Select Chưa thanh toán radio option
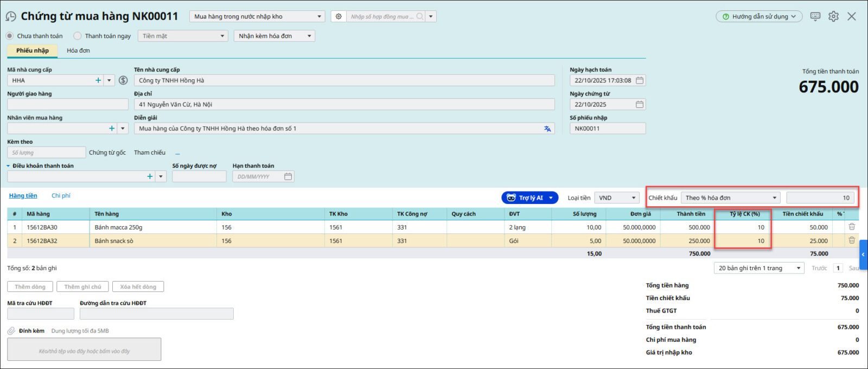 click(x=10, y=36)
